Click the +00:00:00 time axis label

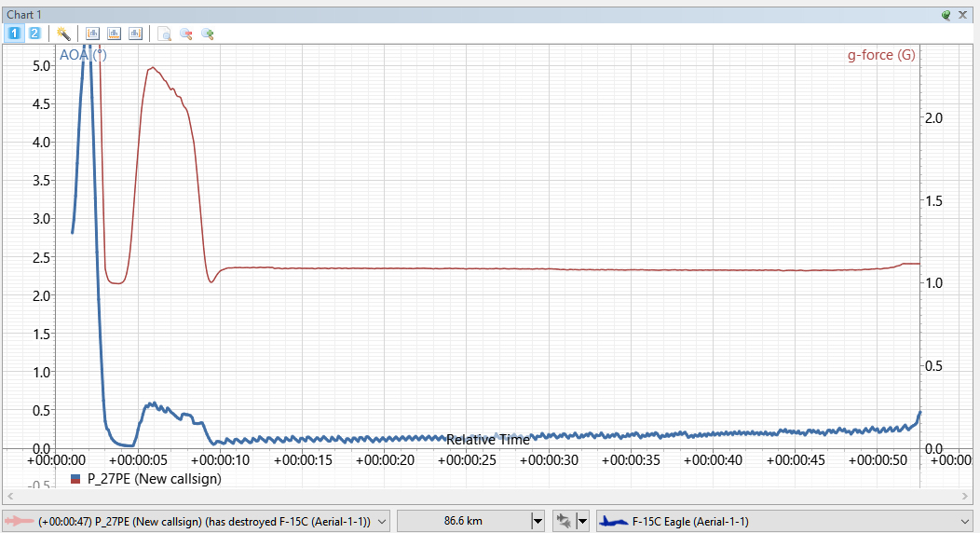56,460
